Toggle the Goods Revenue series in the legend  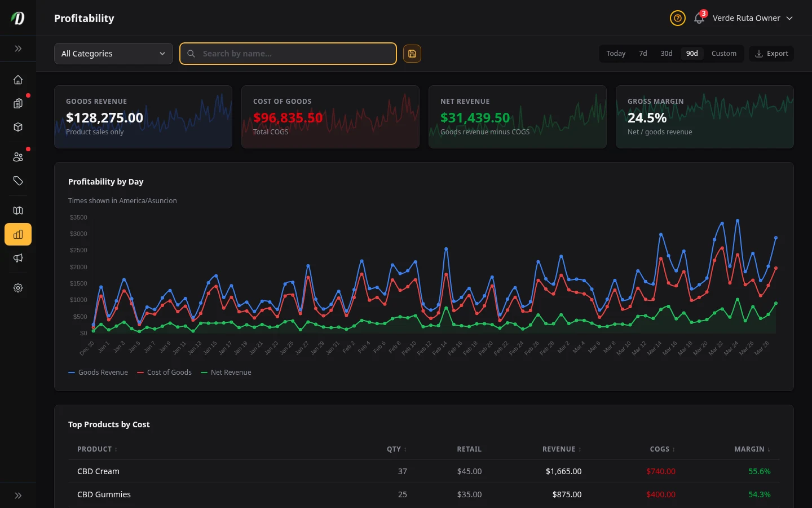(x=98, y=372)
